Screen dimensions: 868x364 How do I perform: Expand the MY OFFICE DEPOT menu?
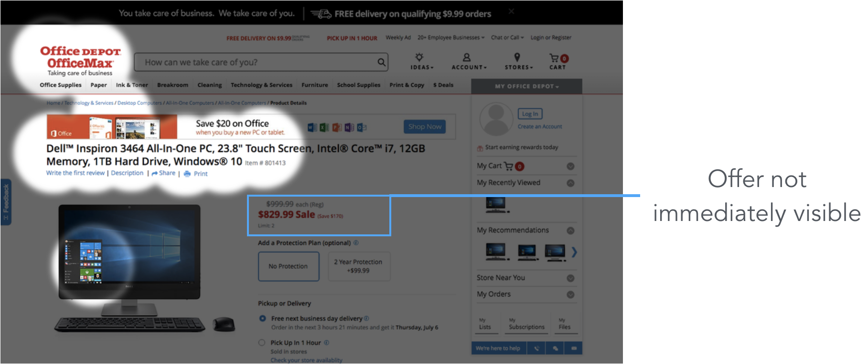point(526,87)
